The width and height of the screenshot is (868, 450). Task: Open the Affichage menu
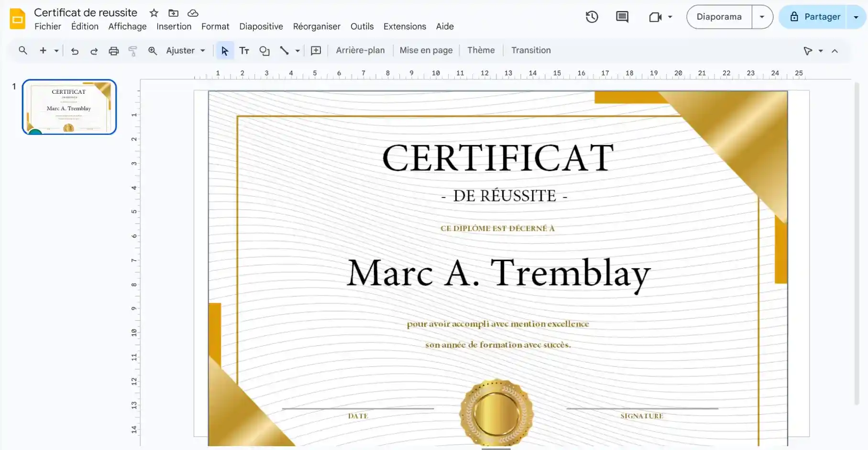coord(128,27)
